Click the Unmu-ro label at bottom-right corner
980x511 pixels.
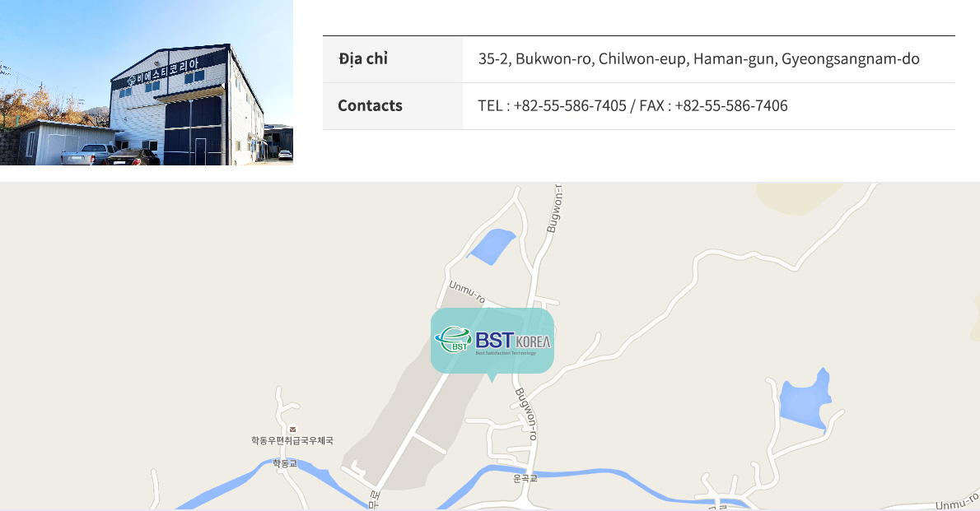pyautogui.click(x=957, y=502)
